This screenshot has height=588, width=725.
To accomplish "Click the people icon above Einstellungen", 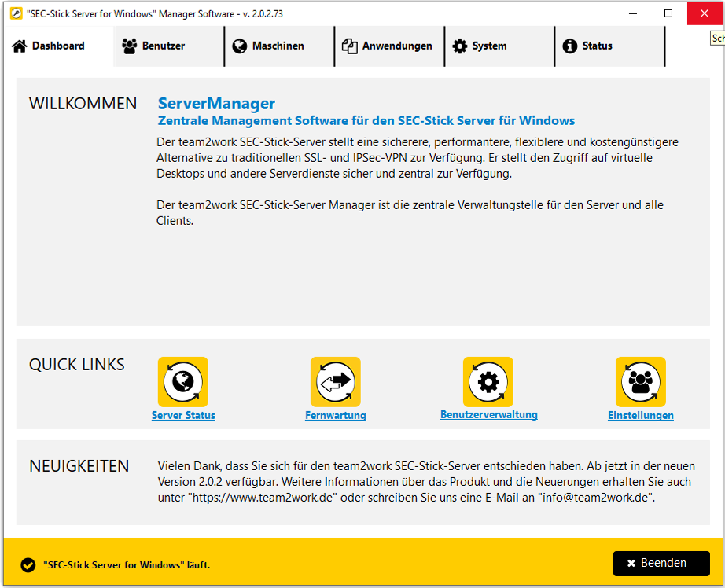I will [641, 382].
